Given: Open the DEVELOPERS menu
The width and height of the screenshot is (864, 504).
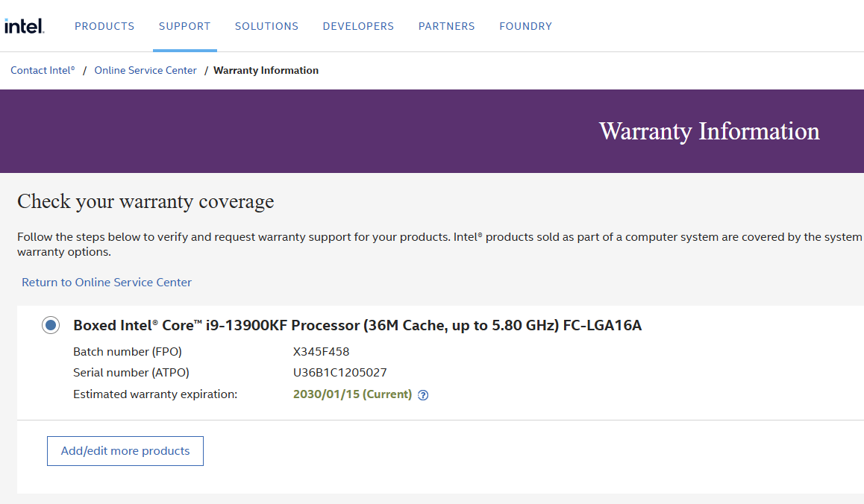Looking at the screenshot, I should coord(358,26).
